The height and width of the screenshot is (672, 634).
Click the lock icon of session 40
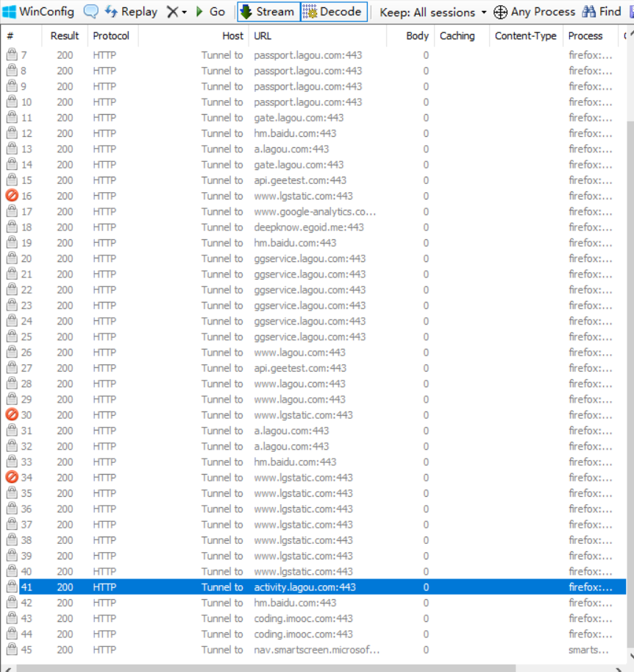[12, 571]
